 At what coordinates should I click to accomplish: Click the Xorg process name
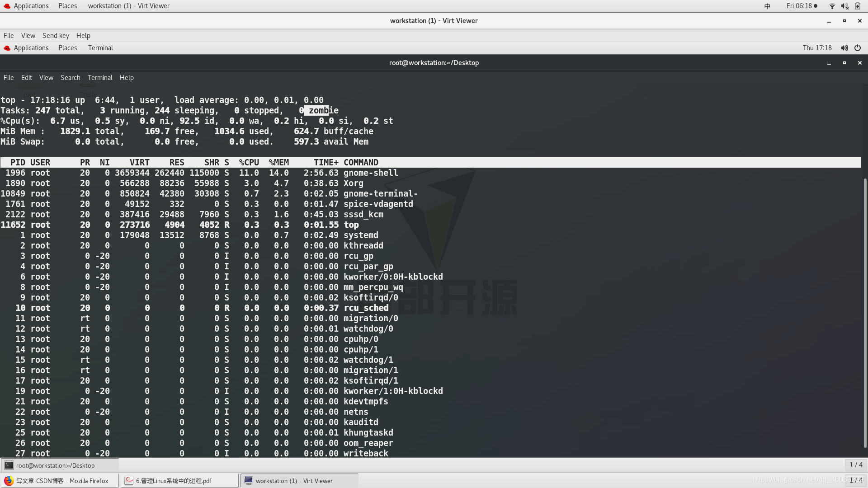pos(354,183)
